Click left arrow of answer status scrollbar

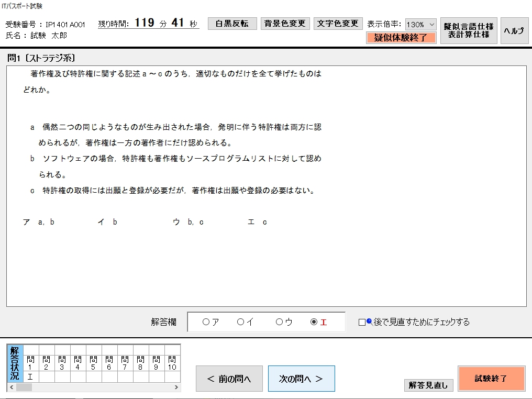[12, 387]
